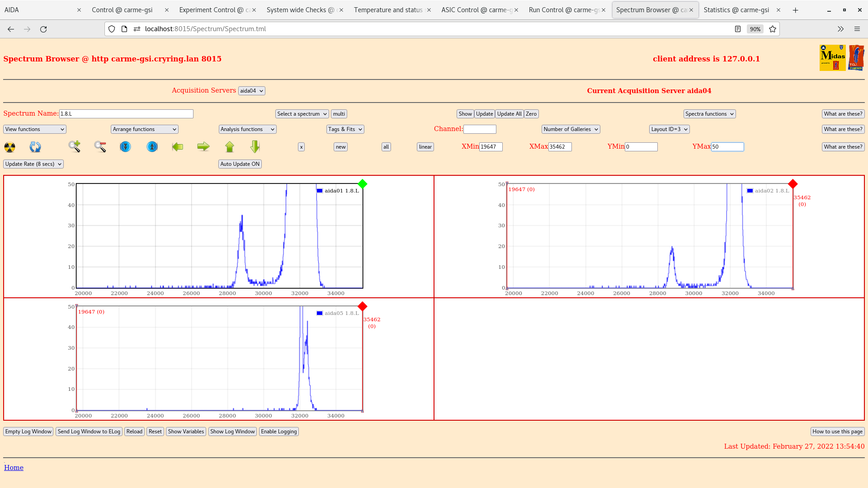Click the green up arrow icon

point(230,146)
